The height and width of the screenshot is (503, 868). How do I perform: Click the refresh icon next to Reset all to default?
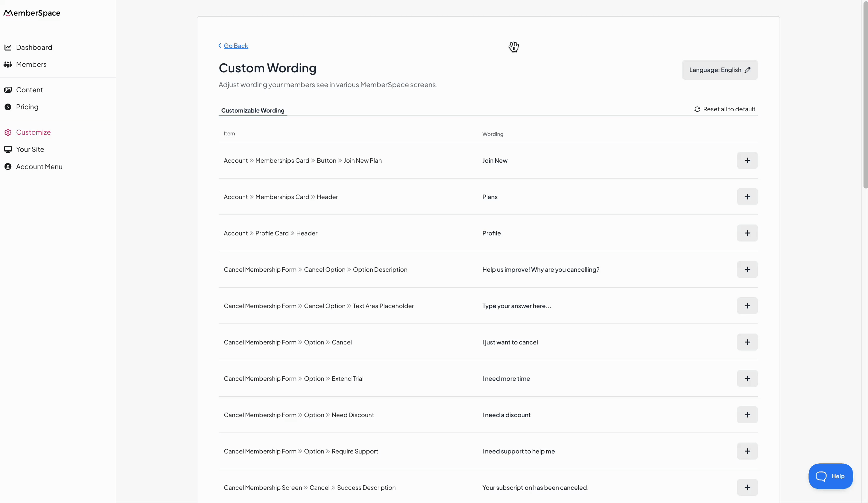697,109
